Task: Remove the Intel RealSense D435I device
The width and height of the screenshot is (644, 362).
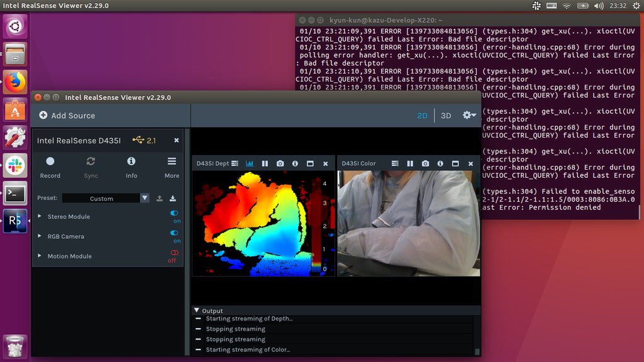Action: [x=177, y=140]
